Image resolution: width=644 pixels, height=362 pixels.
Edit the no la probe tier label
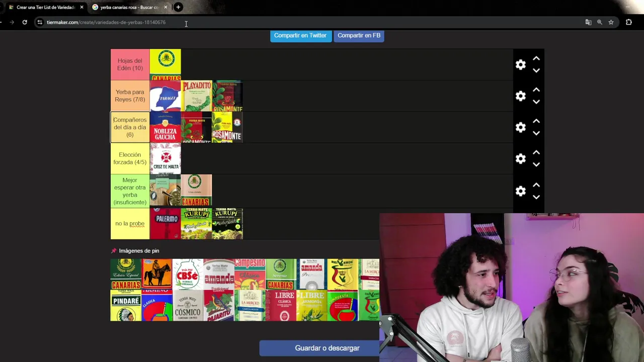130,224
